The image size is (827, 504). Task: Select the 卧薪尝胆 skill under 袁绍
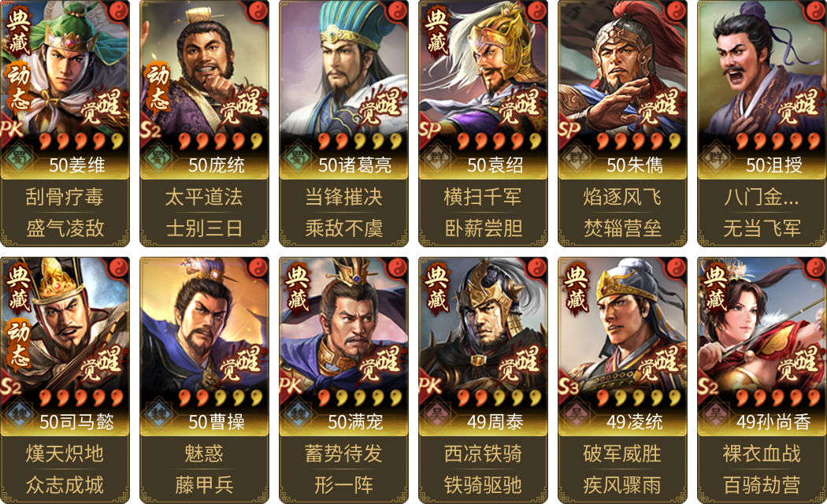click(483, 228)
